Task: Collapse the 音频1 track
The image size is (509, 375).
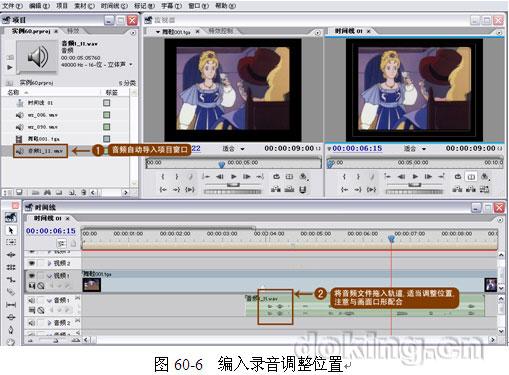Action: 50,300
